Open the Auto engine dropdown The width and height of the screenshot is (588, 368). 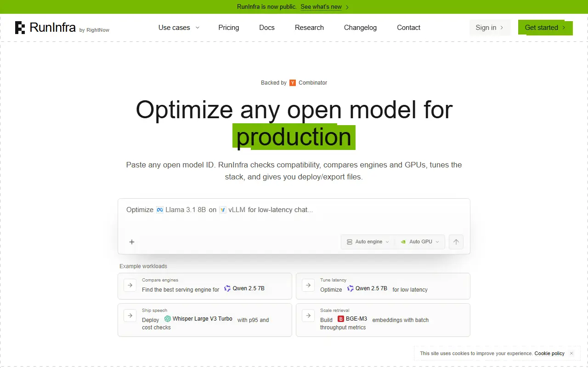tap(368, 242)
